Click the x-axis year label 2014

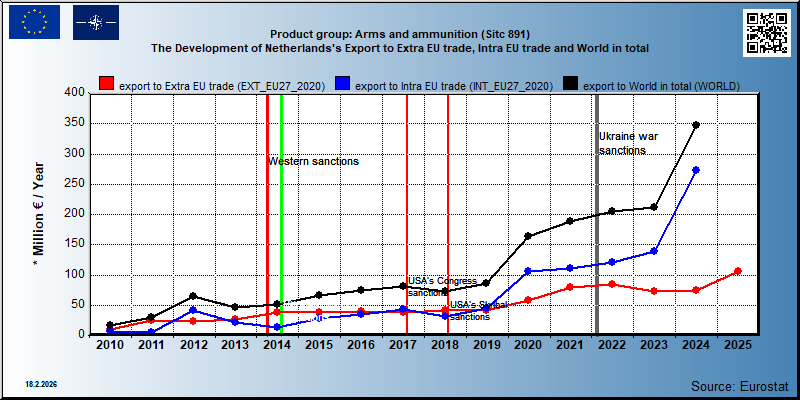(x=277, y=345)
